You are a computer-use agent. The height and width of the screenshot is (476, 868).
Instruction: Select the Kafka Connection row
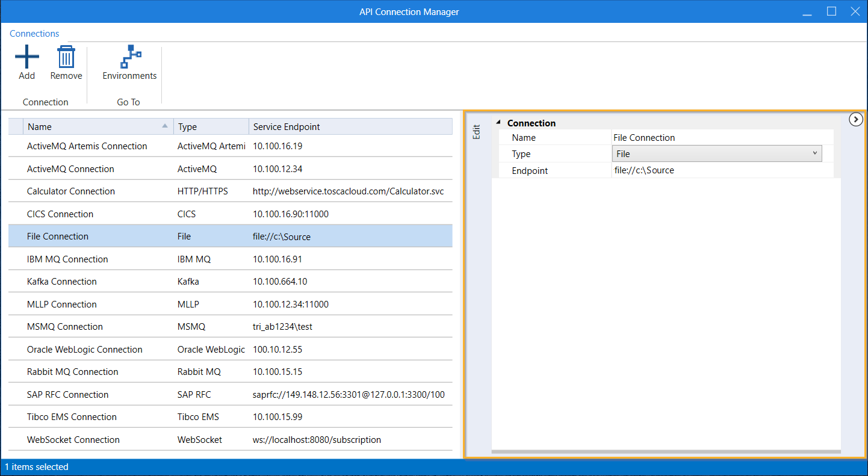click(x=62, y=282)
